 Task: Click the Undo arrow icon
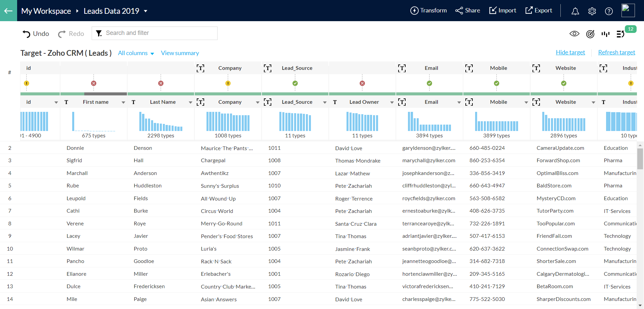(x=26, y=34)
